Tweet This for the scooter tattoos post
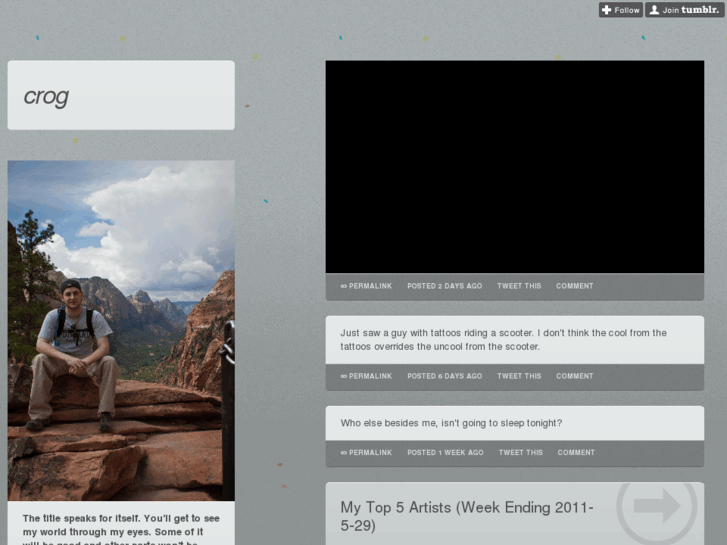 click(x=519, y=376)
